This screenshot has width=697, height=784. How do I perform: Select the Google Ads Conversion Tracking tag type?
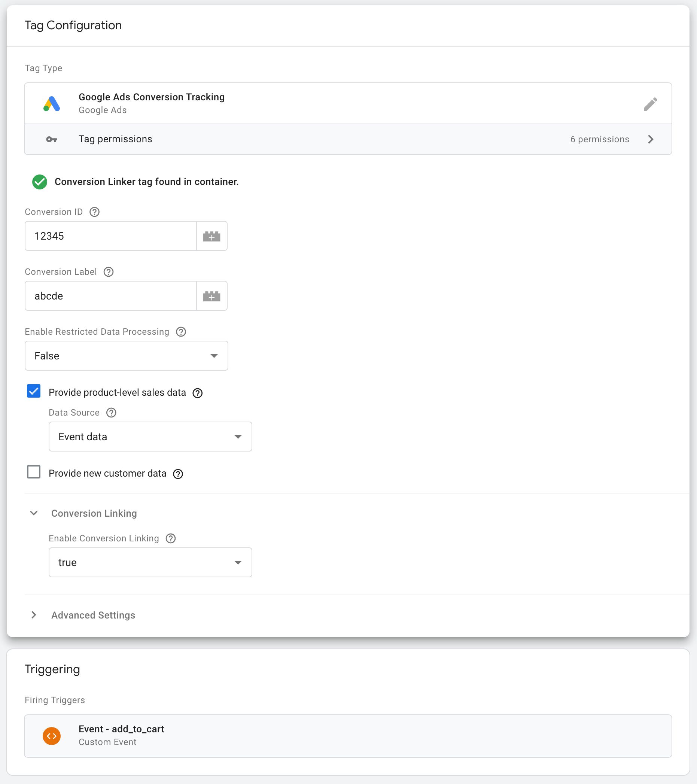click(348, 104)
